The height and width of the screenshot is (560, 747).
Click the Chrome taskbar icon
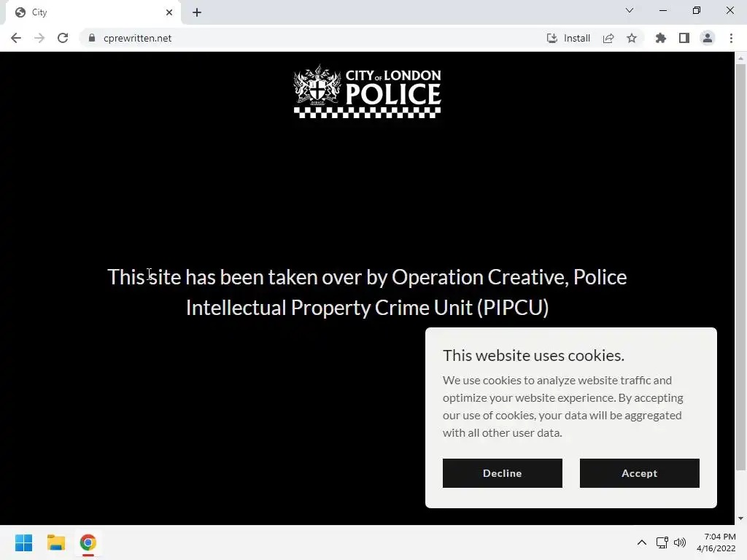(x=88, y=542)
